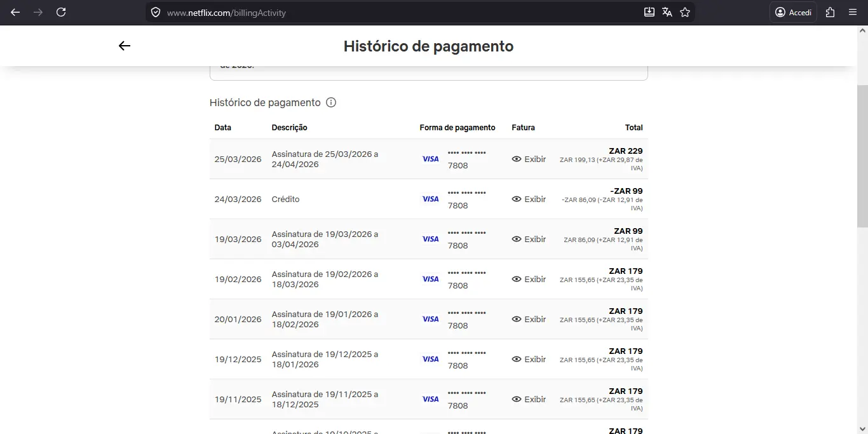Click the netflix.com address bar URL
The width and height of the screenshot is (868, 434).
[226, 13]
